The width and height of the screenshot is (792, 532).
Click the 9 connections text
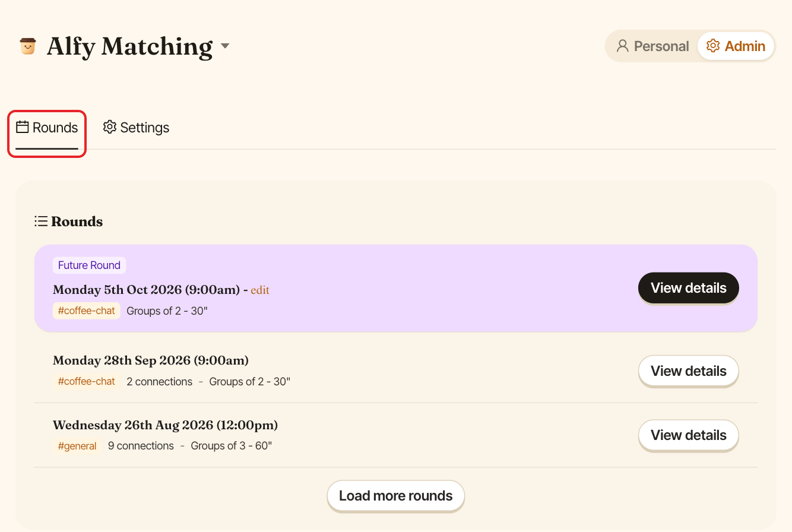(x=141, y=446)
